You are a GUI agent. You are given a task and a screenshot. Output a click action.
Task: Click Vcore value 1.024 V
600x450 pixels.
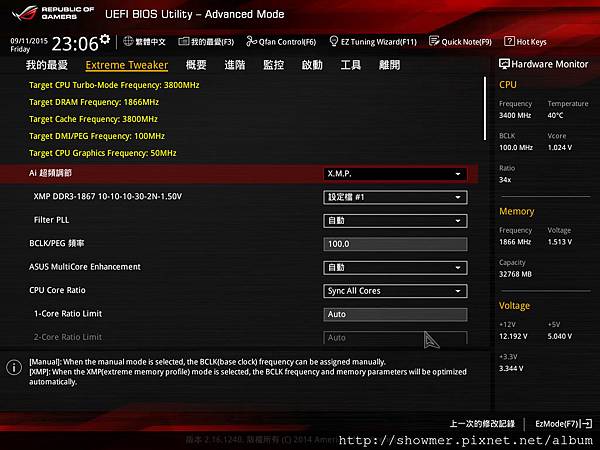click(560, 147)
